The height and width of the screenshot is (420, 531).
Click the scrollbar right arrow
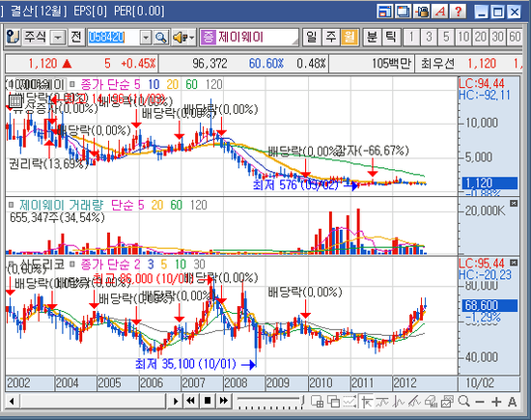click(175, 402)
